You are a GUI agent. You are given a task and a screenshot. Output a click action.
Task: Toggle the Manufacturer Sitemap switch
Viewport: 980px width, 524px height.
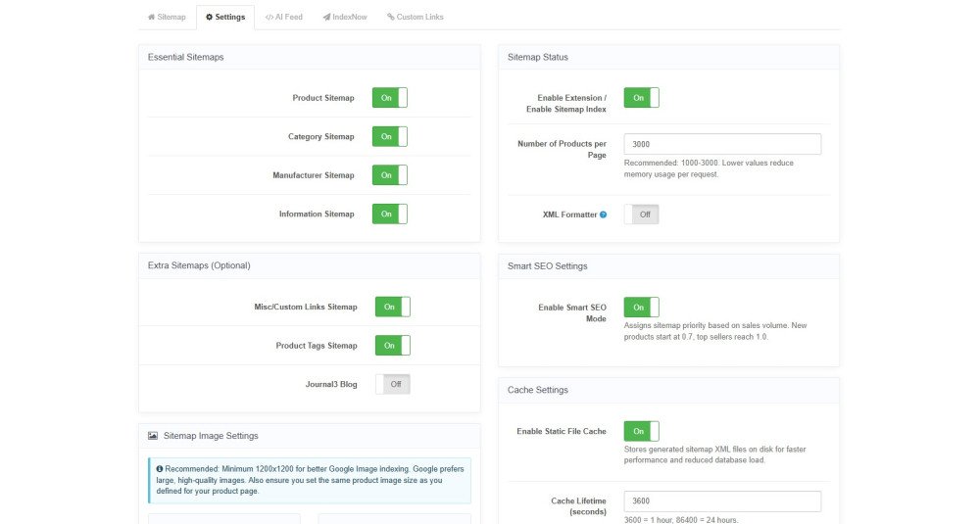click(389, 175)
